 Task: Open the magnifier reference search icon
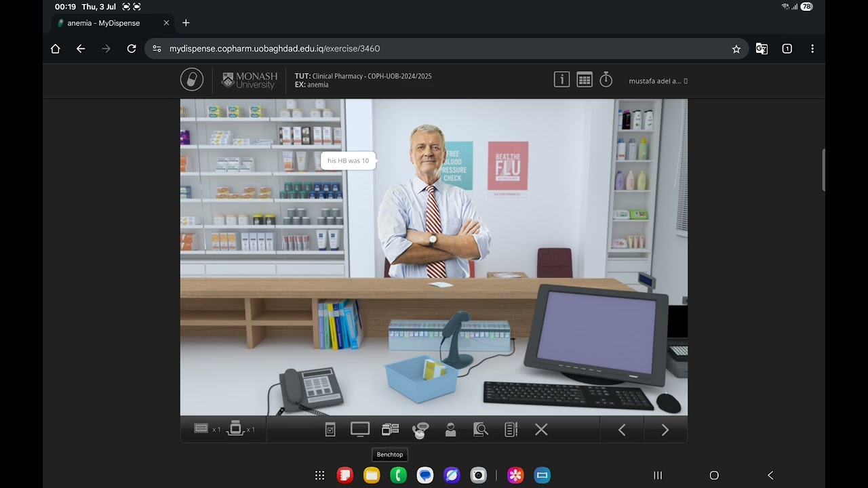click(x=481, y=429)
